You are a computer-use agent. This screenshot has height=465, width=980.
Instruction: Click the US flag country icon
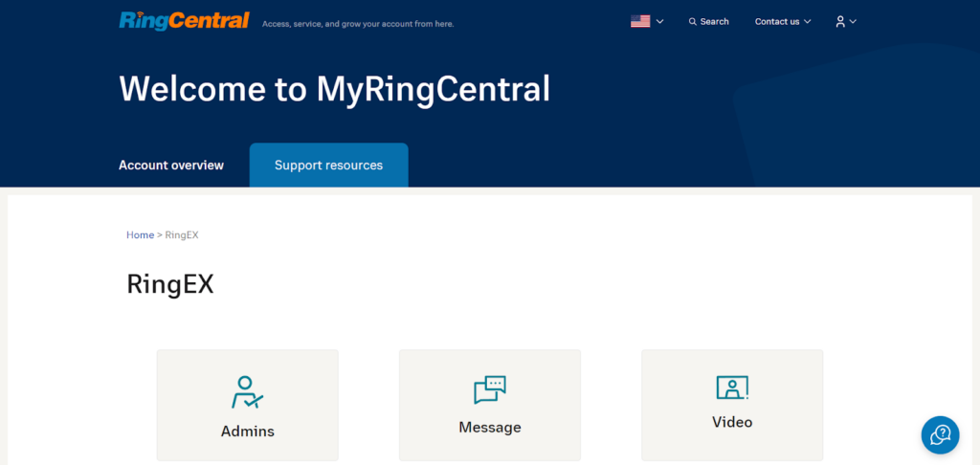pyautogui.click(x=640, y=21)
